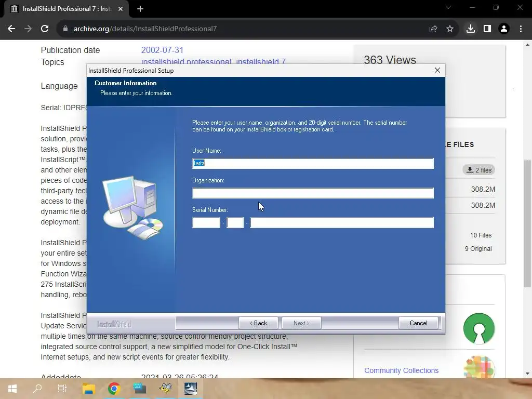
Task: Close the InstallShield Professional 7 tab
Action: pyautogui.click(x=121, y=9)
